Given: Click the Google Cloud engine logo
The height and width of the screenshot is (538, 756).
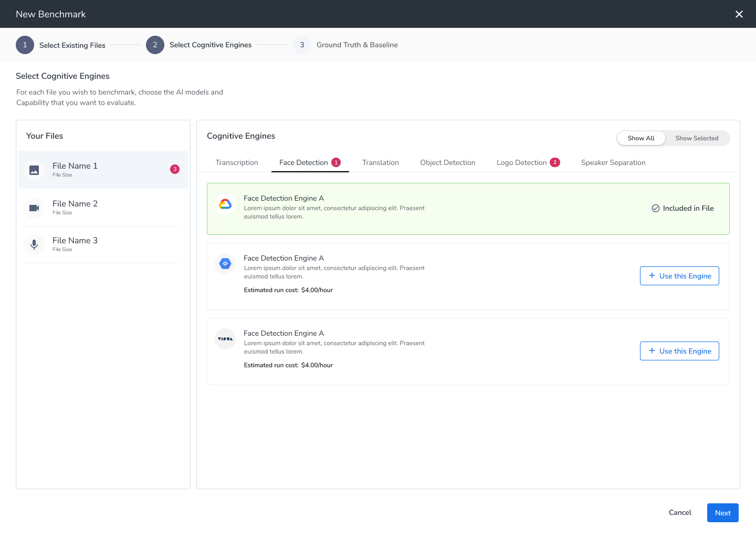Looking at the screenshot, I should click(x=225, y=204).
